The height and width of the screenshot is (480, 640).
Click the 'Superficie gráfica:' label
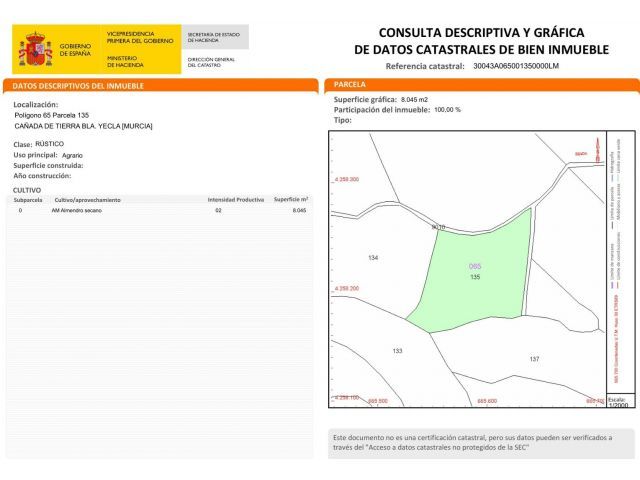point(365,99)
